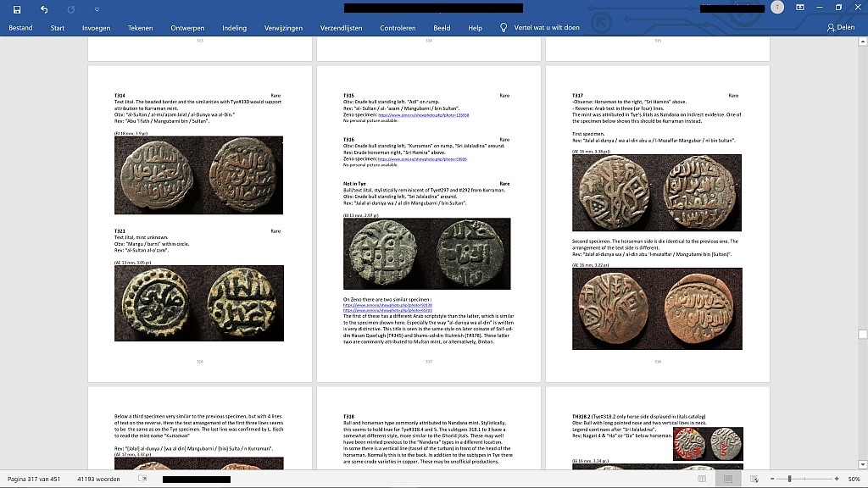Click the 'T318' heading text
The height and width of the screenshot is (488, 868).
[x=348, y=417]
